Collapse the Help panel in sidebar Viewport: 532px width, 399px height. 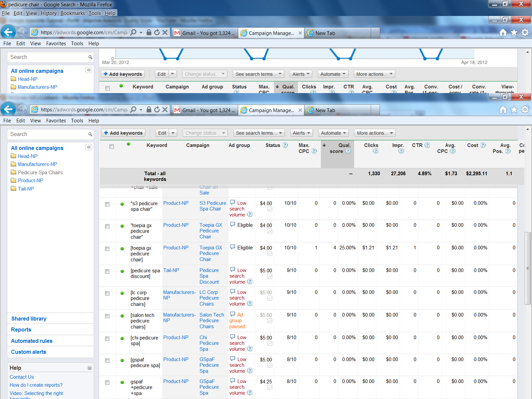pos(89,368)
